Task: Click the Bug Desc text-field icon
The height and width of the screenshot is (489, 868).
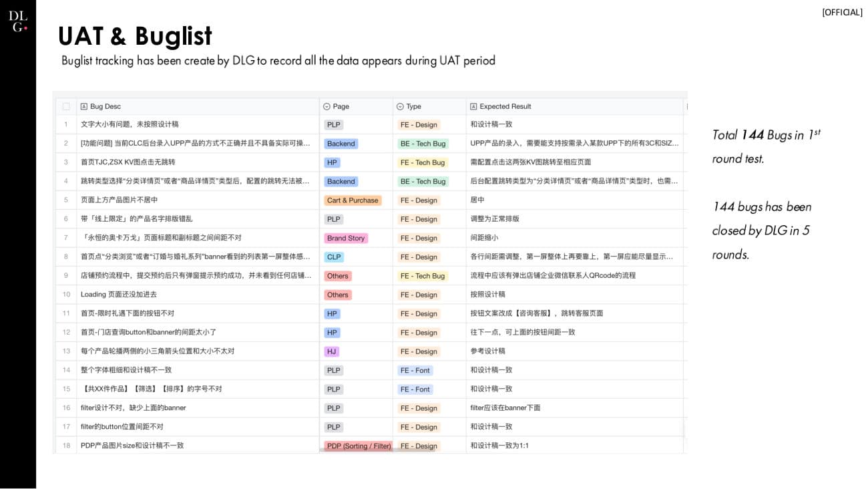Action: coord(84,106)
